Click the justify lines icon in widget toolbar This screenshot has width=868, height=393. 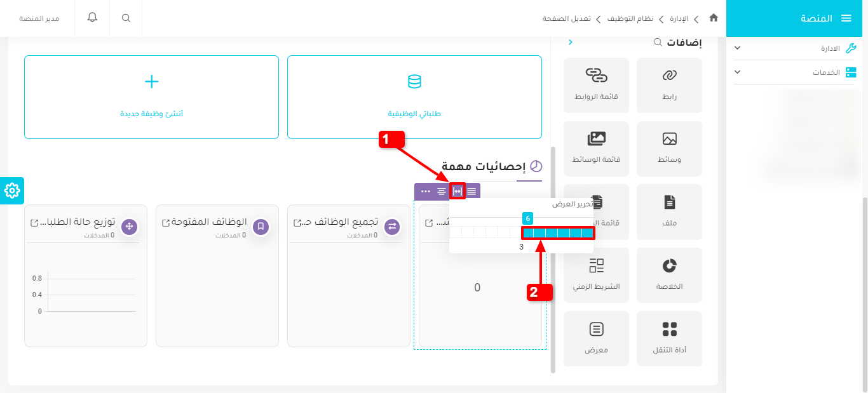[471, 191]
